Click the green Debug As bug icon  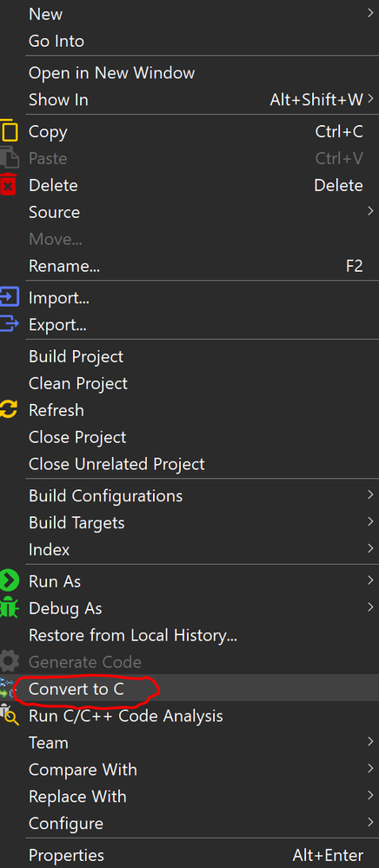pos(9,608)
